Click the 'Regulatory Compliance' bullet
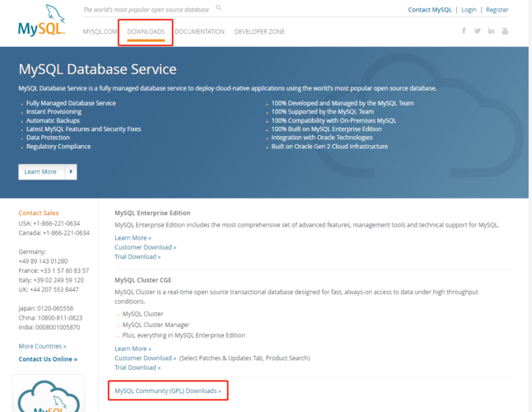532x412 pixels. 58,147
